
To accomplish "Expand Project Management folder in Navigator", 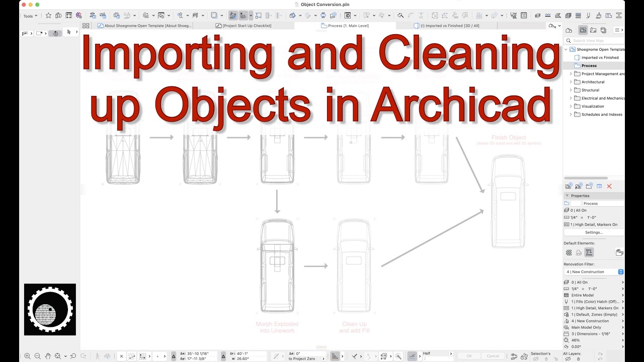I will pos(571,74).
